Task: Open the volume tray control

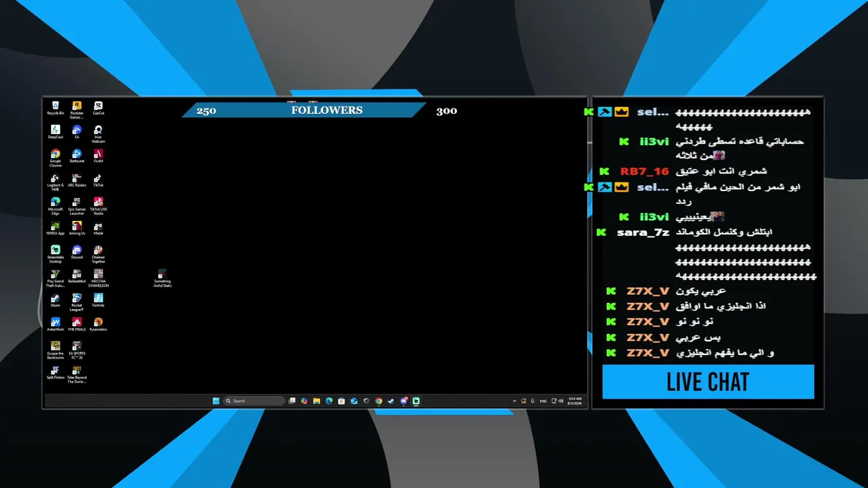Action: (561, 401)
